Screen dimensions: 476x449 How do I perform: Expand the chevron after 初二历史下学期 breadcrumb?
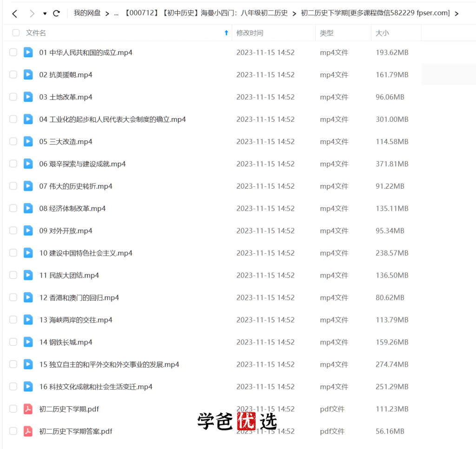click(456, 13)
